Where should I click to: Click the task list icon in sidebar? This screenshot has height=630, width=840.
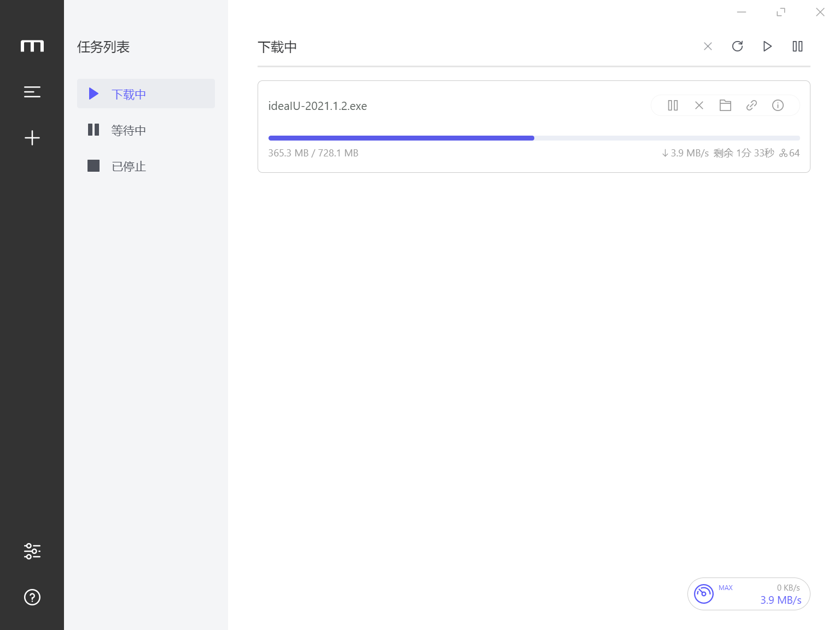32,91
